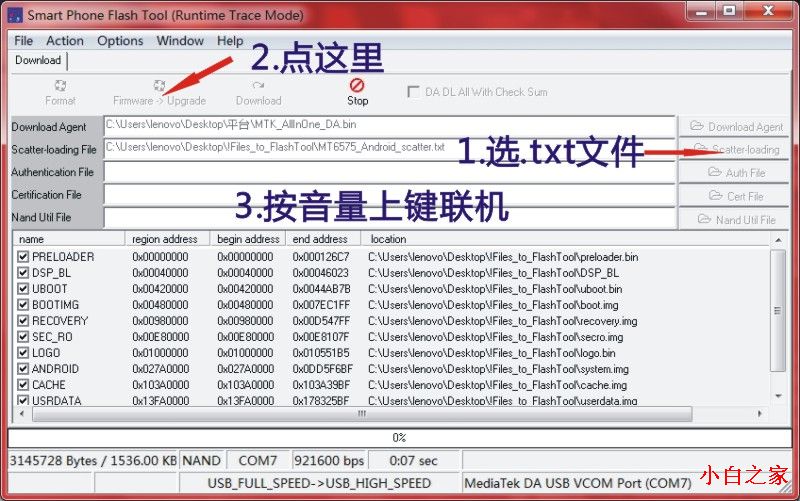800x501 pixels.
Task: Click the 3145728 Bytes status entry
Action: click(x=93, y=461)
